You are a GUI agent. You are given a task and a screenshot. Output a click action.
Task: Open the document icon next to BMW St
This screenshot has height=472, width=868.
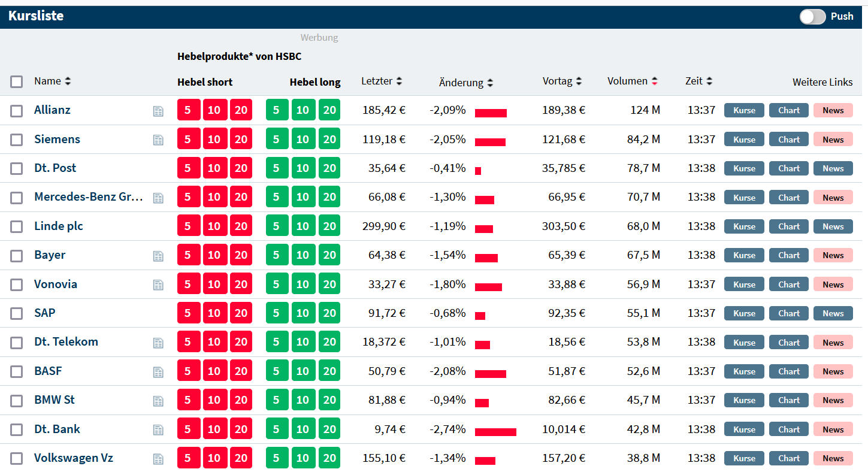158,401
